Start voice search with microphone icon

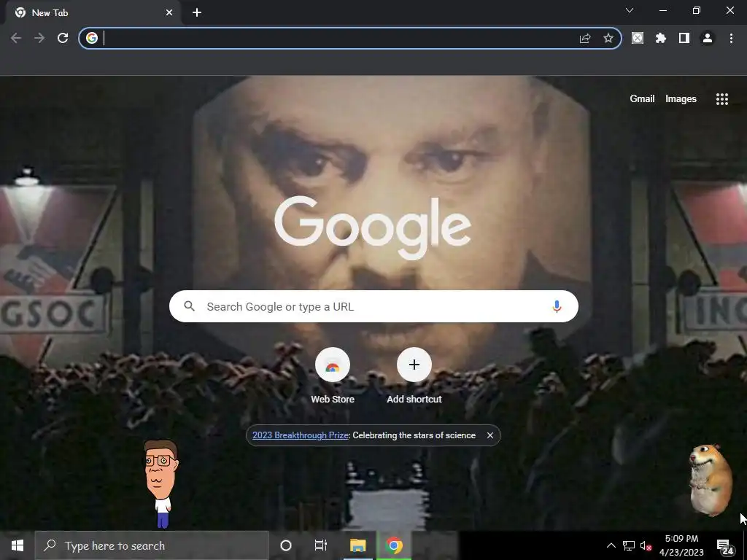pos(557,306)
